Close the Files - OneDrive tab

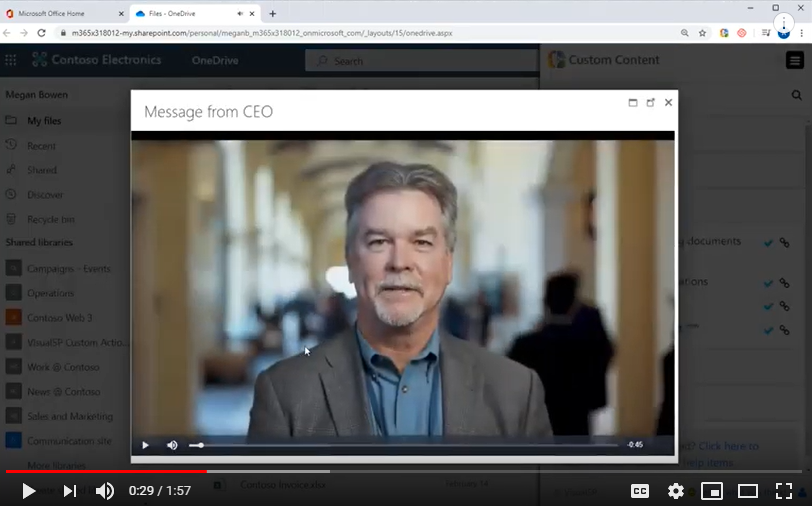[252, 14]
